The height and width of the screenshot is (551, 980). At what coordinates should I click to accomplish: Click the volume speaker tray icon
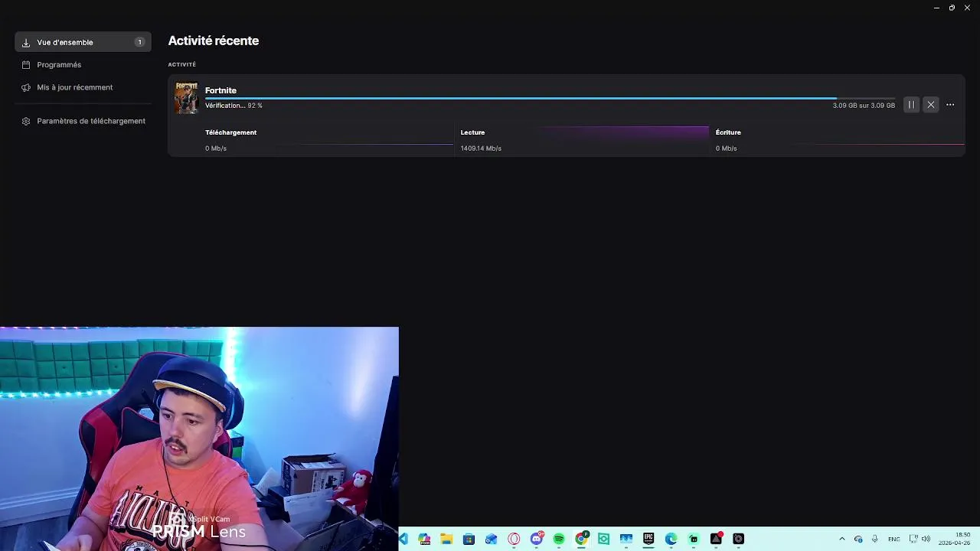coord(926,539)
